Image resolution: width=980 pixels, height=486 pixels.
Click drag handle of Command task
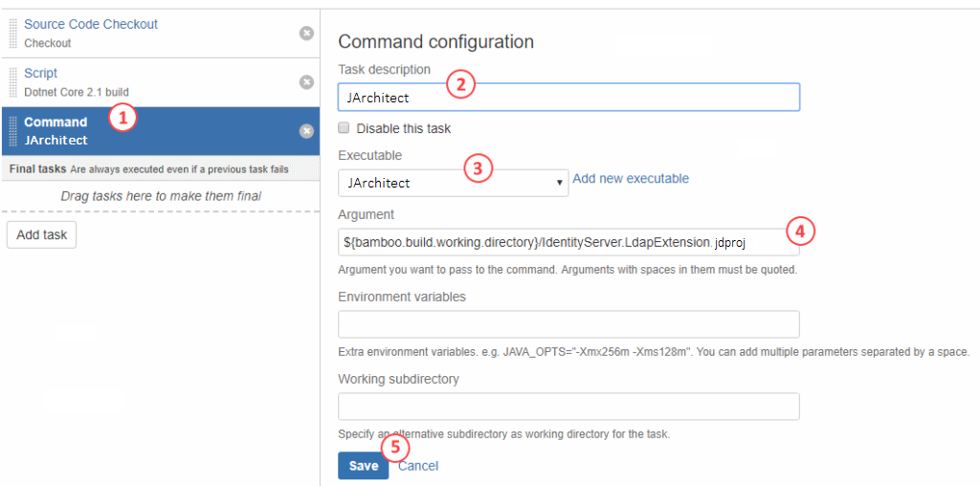(13, 131)
